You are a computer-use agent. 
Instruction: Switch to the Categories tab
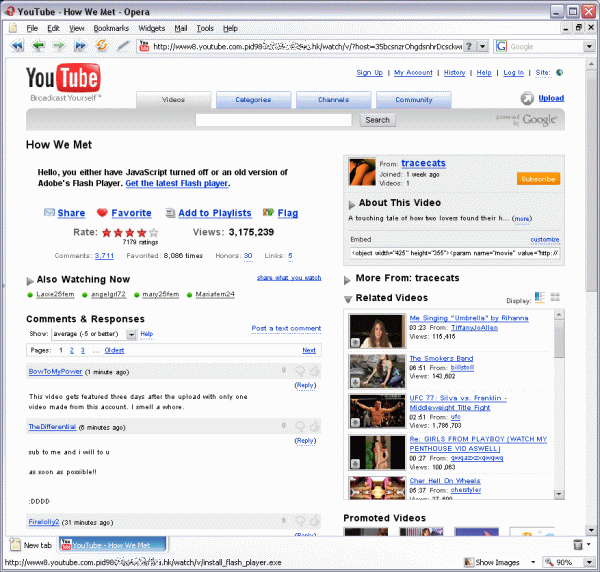[253, 99]
